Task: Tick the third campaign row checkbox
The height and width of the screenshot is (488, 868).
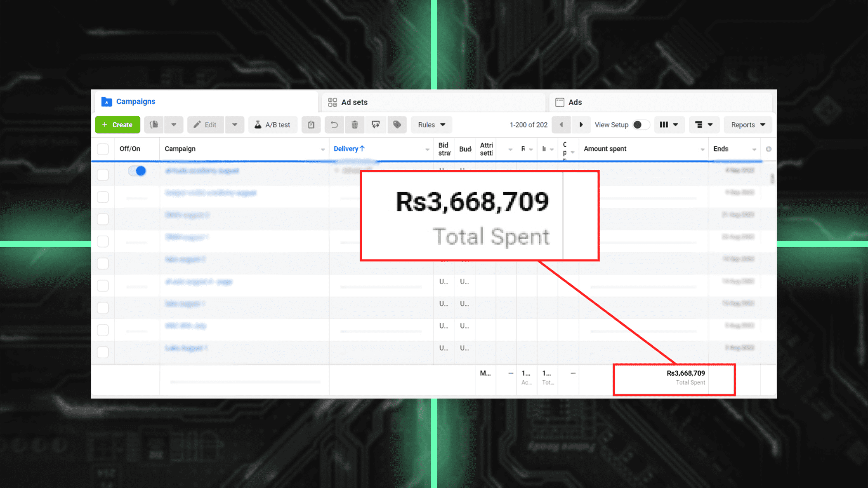Action: tap(103, 219)
